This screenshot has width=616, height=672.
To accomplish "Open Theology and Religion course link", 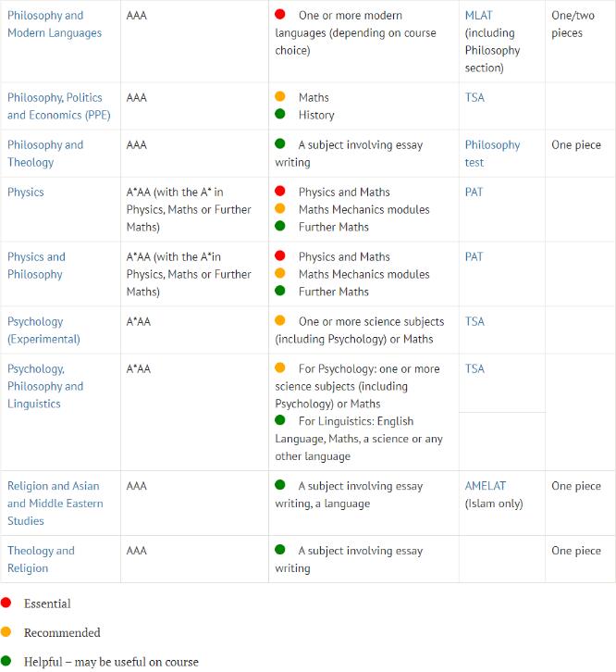I will (41, 559).
